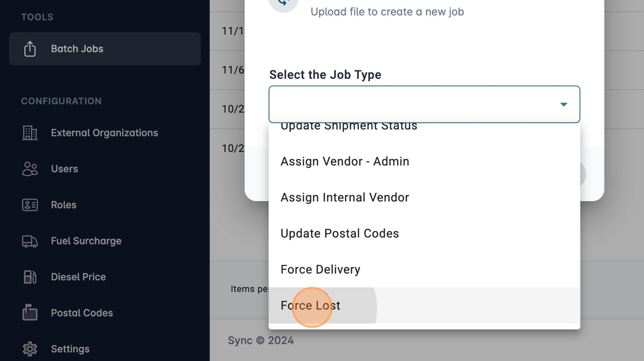Click the Postal Codes folder icon
The height and width of the screenshot is (361, 644).
tap(30, 313)
